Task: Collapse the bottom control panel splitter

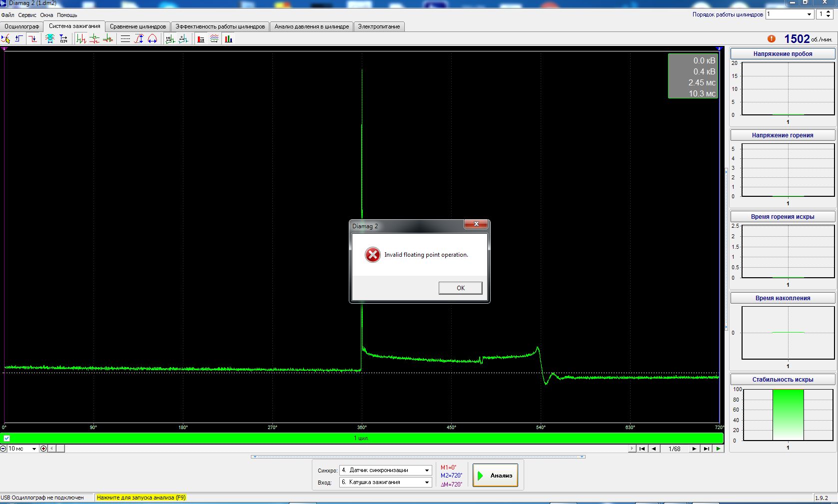Action: 418,457
